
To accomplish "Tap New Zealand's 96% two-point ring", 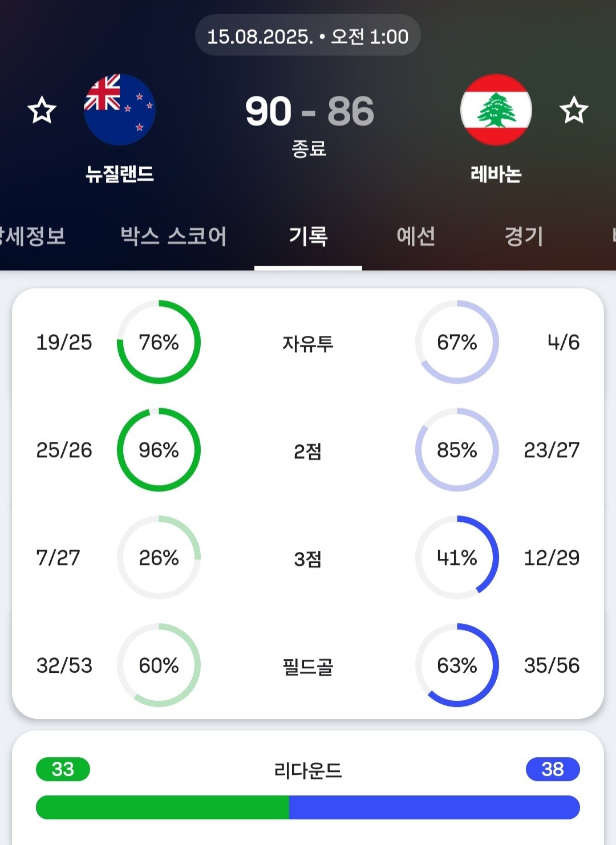I will (x=159, y=450).
